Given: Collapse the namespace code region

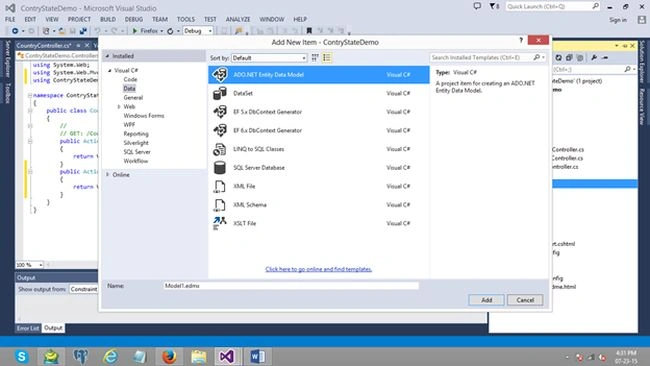Looking at the screenshot, I should pyautogui.click(x=30, y=95).
